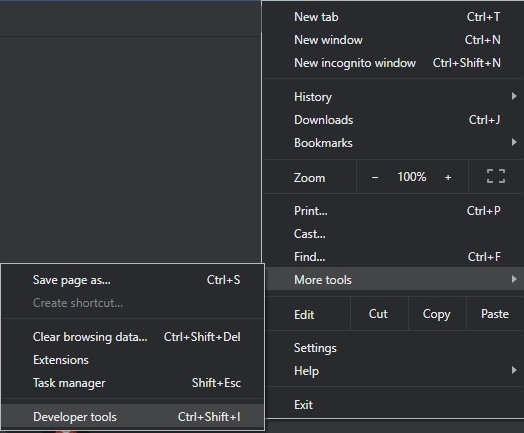Open Task manager from the submenu
Image resolution: width=524 pixels, height=433 pixels.
click(133, 383)
